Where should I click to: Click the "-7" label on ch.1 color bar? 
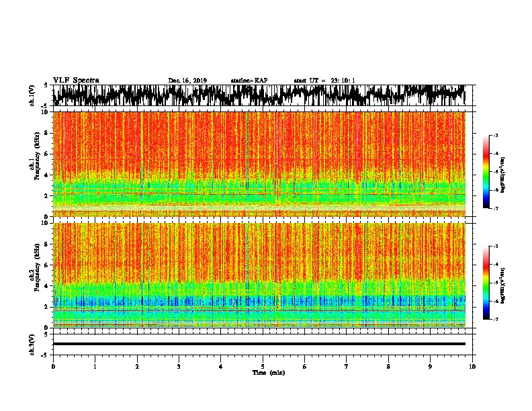495,208
